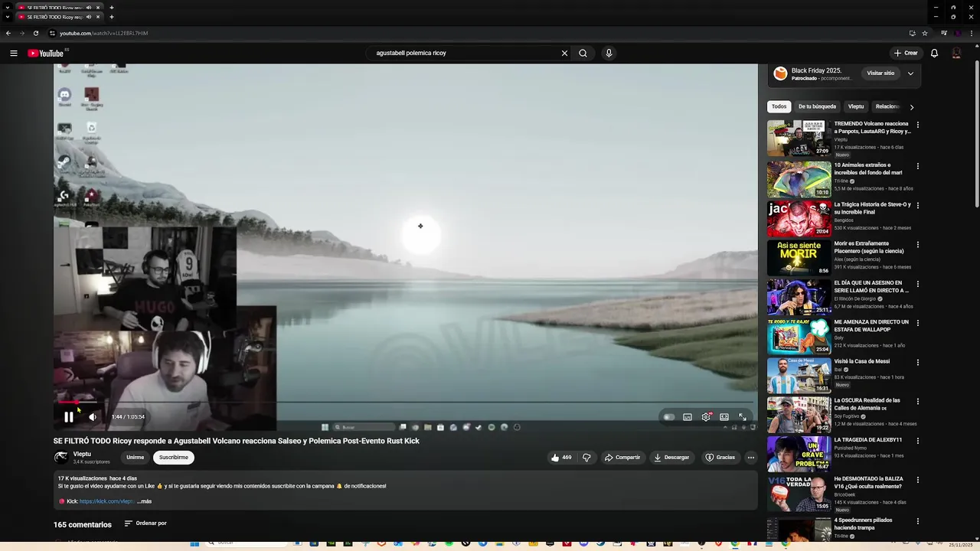Viewport: 980px width, 551px height.
Task: Open the player settings gear
Action: tap(706, 417)
